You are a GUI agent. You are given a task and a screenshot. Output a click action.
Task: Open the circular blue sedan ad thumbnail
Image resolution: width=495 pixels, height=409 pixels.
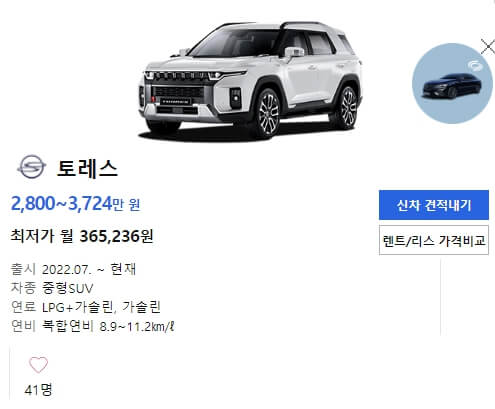pos(452,83)
